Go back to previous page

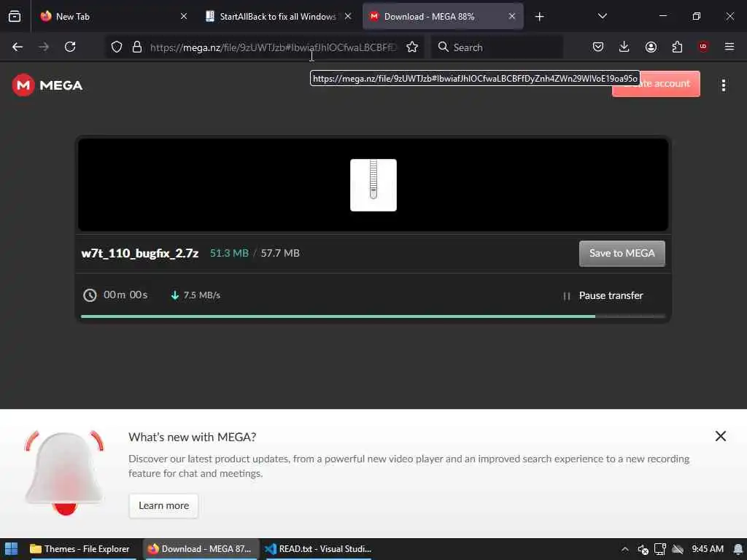18,47
